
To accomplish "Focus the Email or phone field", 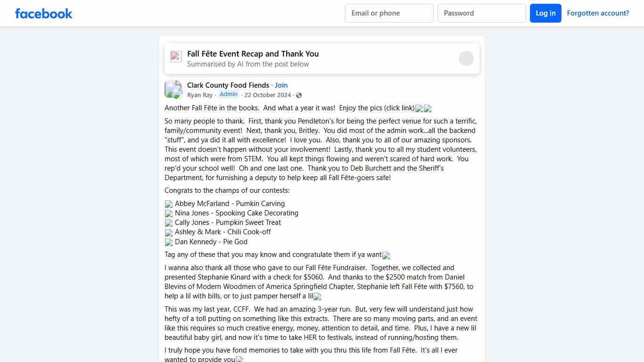I will pyautogui.click(x=389, y=13).
